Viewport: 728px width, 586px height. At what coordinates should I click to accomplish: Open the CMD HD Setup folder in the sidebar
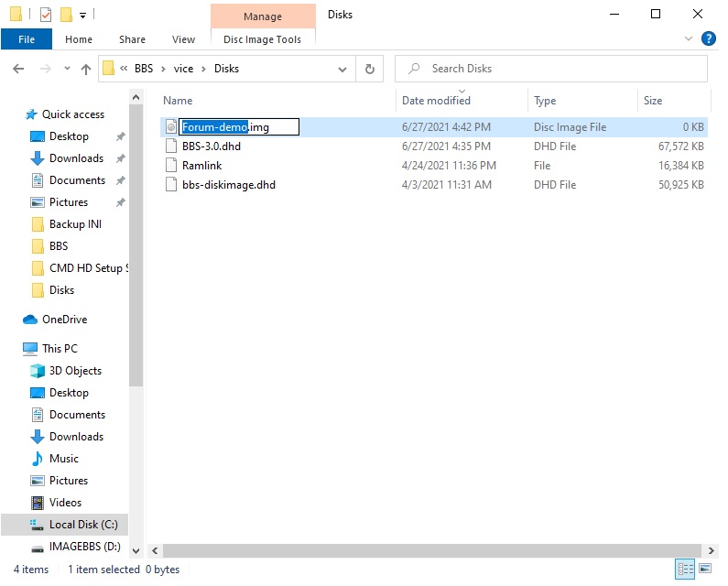[88, 268]
